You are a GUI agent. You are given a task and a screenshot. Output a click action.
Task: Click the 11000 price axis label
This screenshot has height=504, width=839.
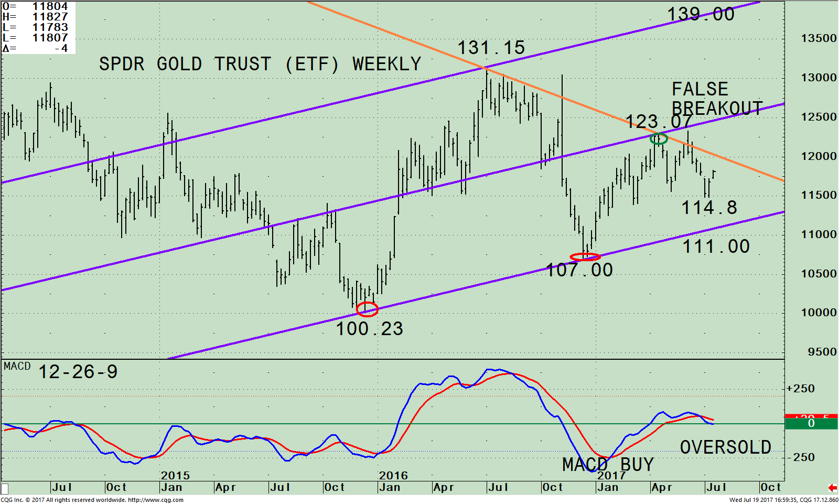coord(819,234)
